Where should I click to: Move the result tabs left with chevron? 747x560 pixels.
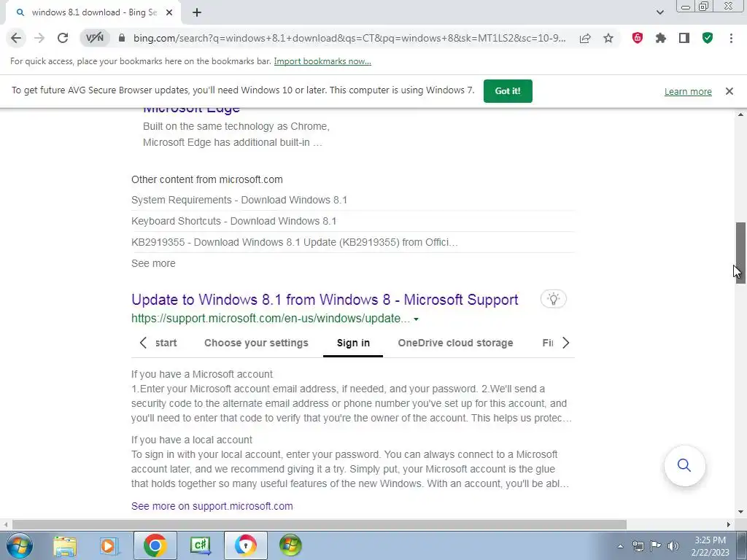pos(143,343)
